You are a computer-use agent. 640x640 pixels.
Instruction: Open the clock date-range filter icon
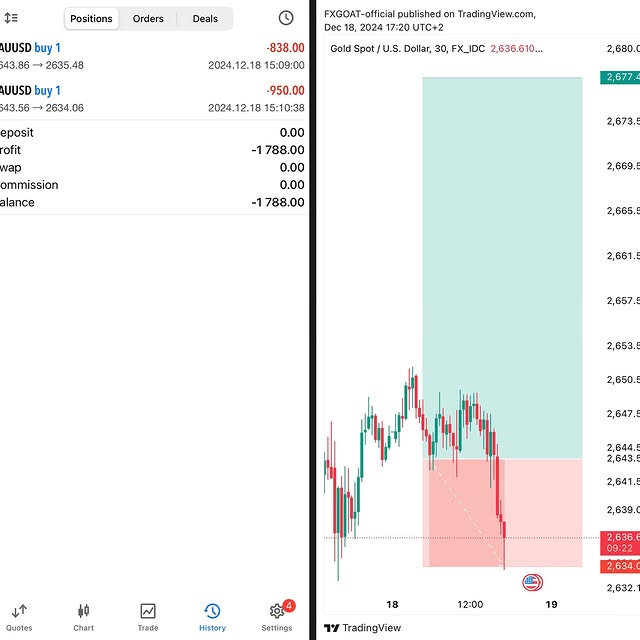click(x=286, y=18)
